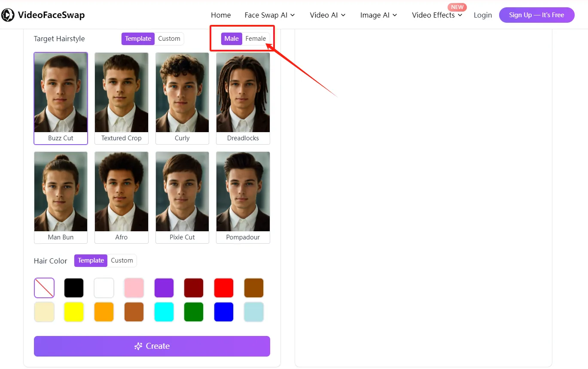This screenshot has height=369, width=588.
Task: Expand the Face Swap AI menu
Action: click(x=270, y=15)
